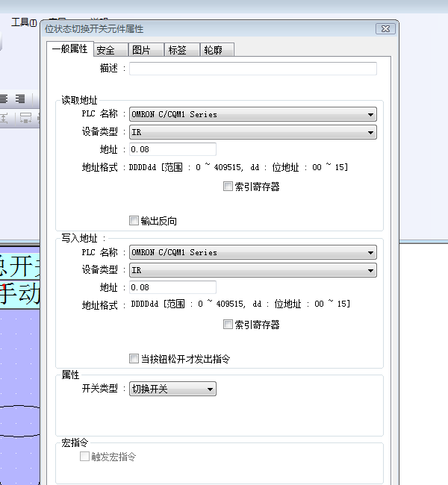The height and width of the screenshot is (485, 448).
Task: Switch to the 图片 tab
Action: pyautogui.click(x=141, y=50)
